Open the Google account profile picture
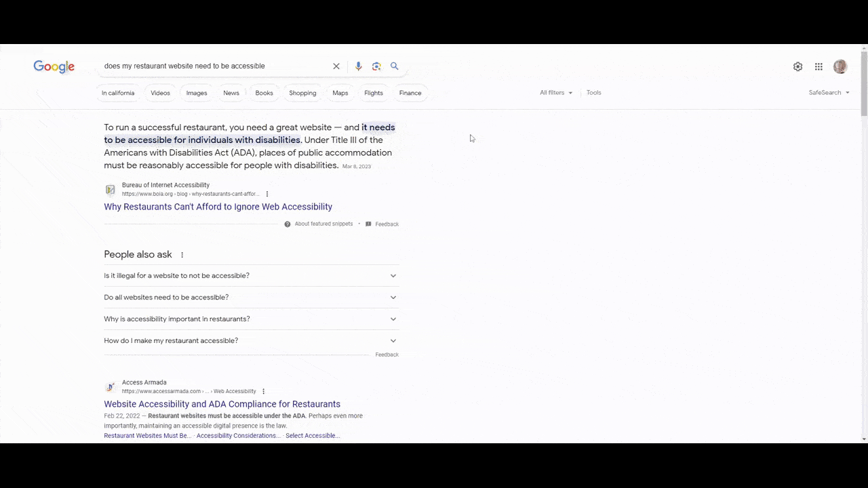The image size is (868, 488). point(840,66)
